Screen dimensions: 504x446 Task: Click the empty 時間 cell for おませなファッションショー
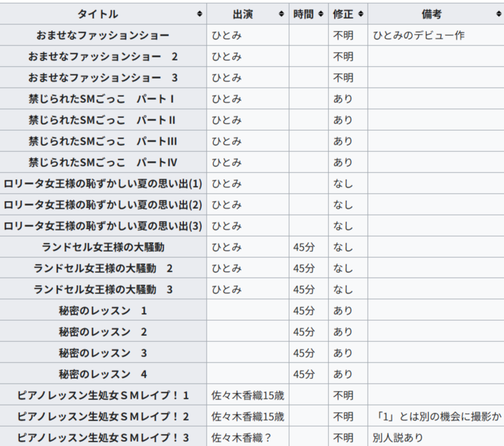pos(308,35)
